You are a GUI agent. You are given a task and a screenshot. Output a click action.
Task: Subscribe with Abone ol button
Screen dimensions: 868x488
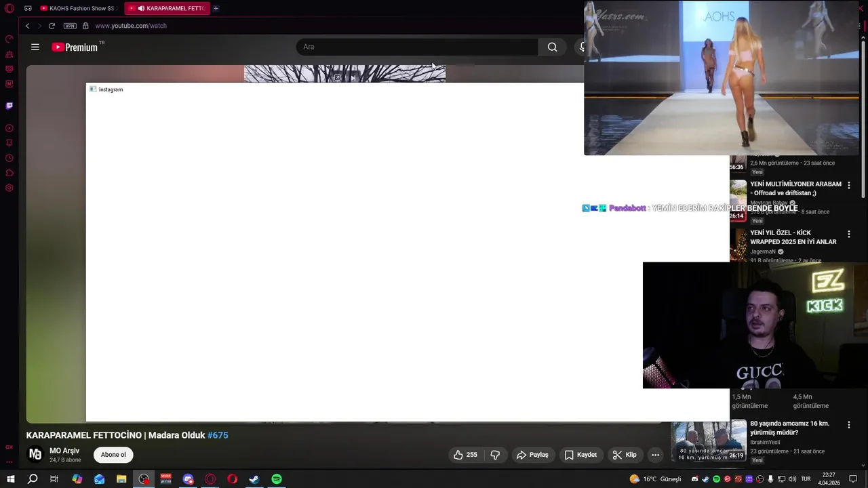point(113,455)
